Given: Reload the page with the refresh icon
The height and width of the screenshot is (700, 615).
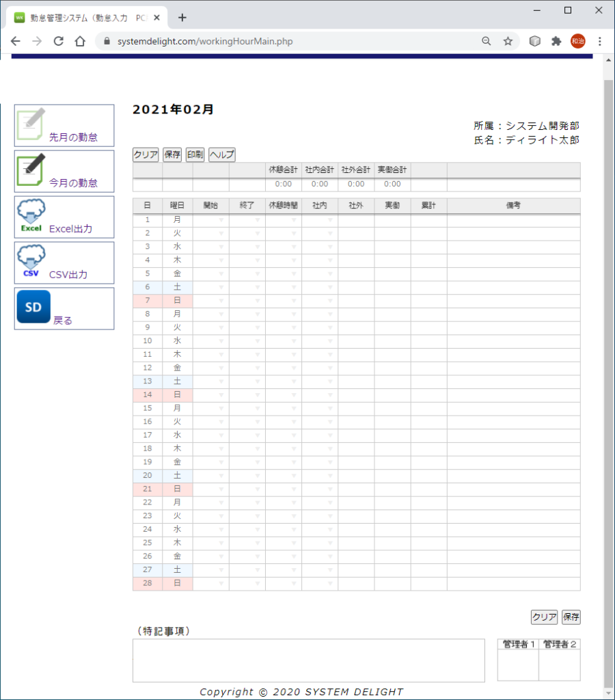Looking at the screenshot, I should tap(58, 41).
